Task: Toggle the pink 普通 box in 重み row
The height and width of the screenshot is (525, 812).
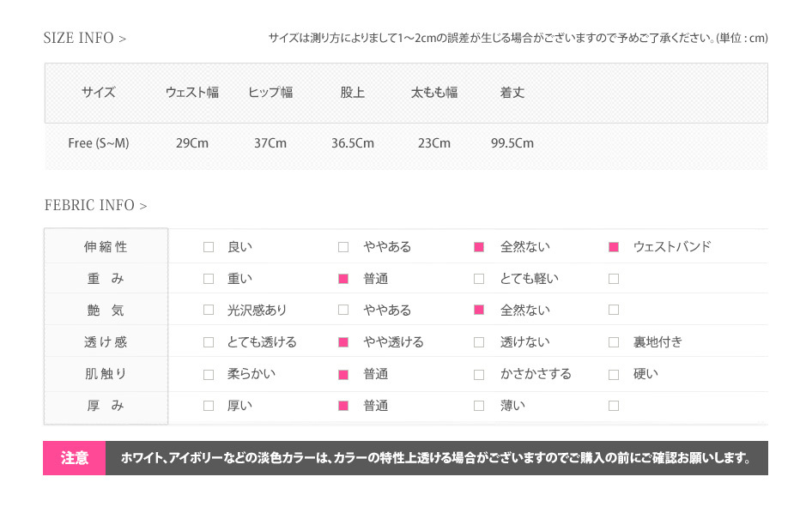Action: (342, 279)
